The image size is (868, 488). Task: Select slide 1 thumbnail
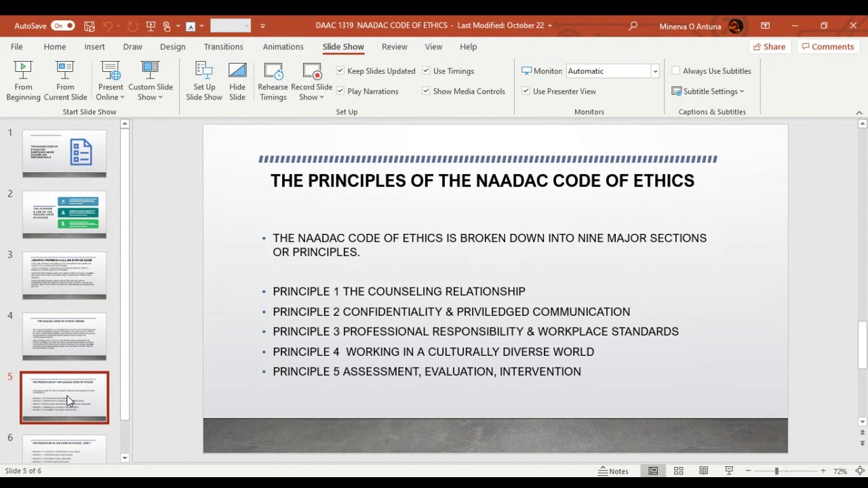point(64,153)
